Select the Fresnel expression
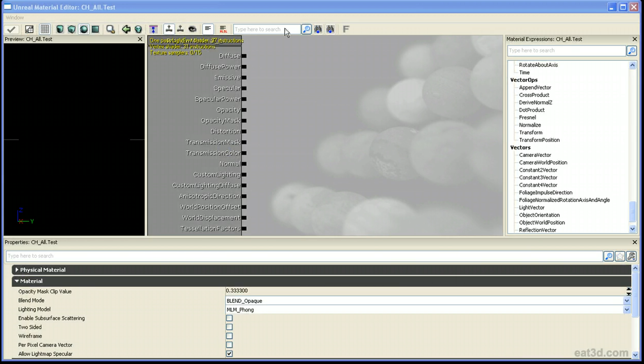Viewport: 644px width, 364px height. [x=527, y=117]
